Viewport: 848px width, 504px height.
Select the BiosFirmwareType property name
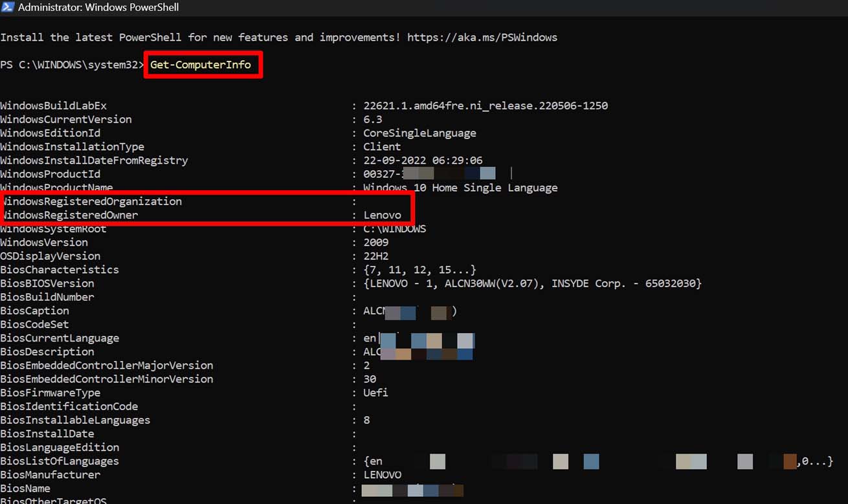coord(50,392)
